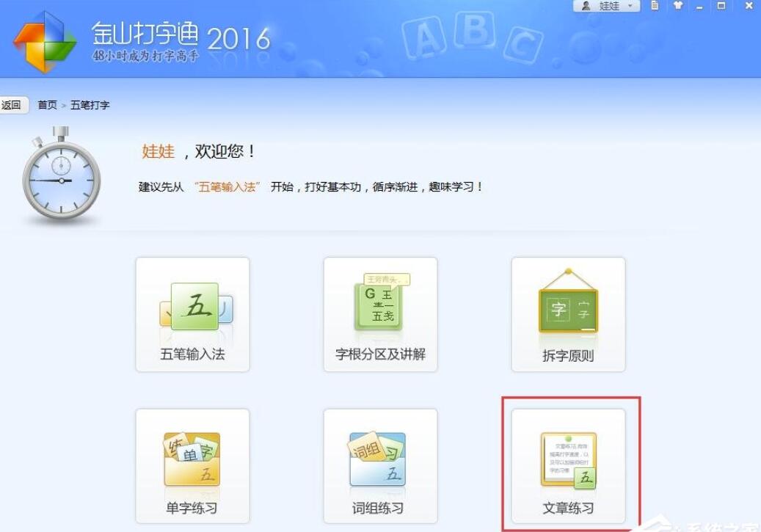The width and height of the screenshot is (761, 532).
Task: Close the Kingsoft Typing window
Action: [x=747, y=6]
